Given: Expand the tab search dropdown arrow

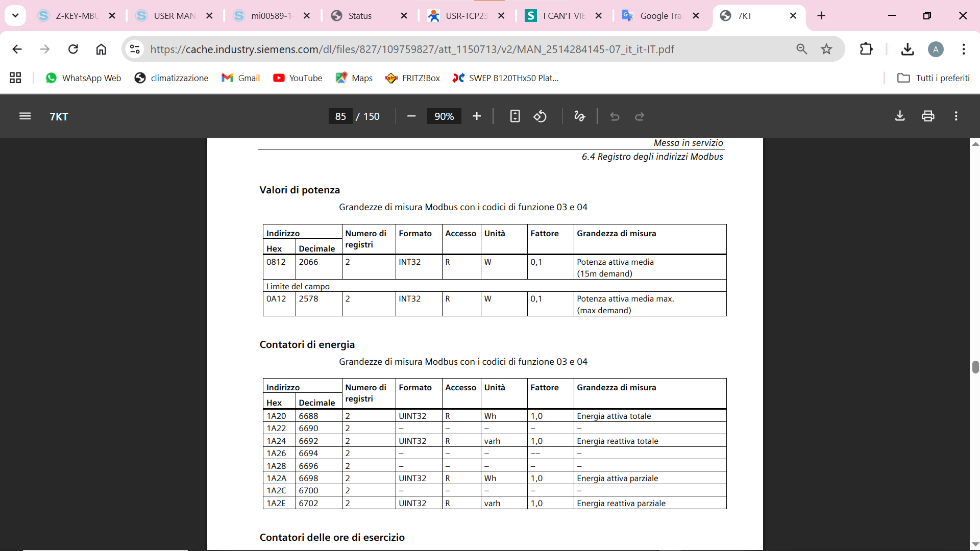Looking at the screenshot, I should [15, 15].
